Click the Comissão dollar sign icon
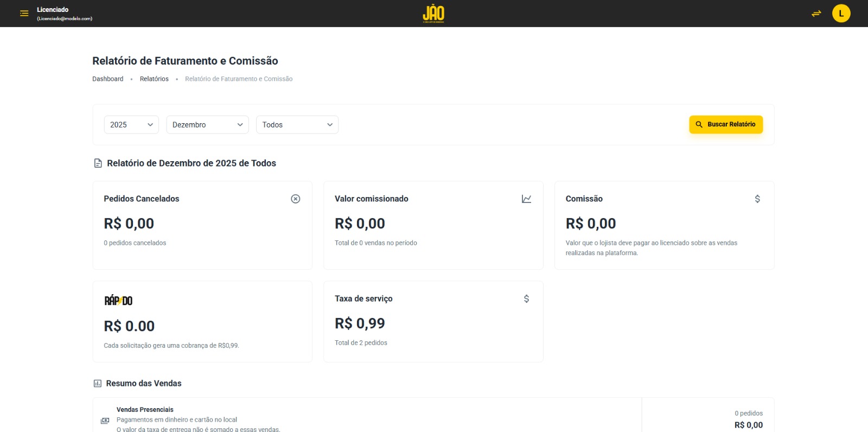Viewport: 868px width, 432px height. click(757, 199)
